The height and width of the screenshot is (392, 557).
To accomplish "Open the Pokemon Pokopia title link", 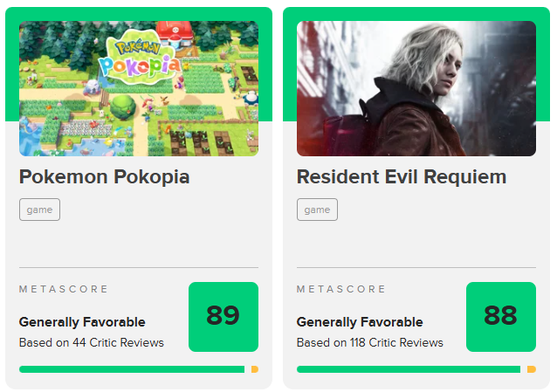I will click(x=104, y=177).
